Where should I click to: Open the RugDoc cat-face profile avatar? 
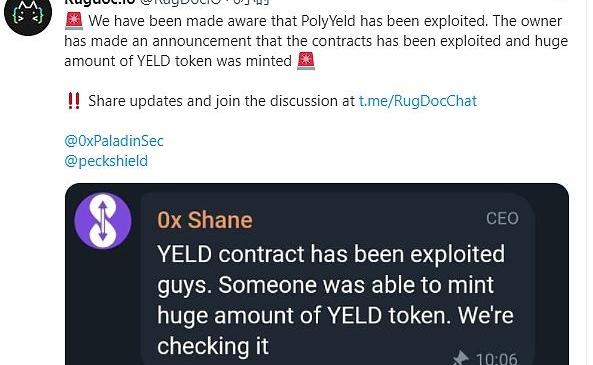(28, 14)
